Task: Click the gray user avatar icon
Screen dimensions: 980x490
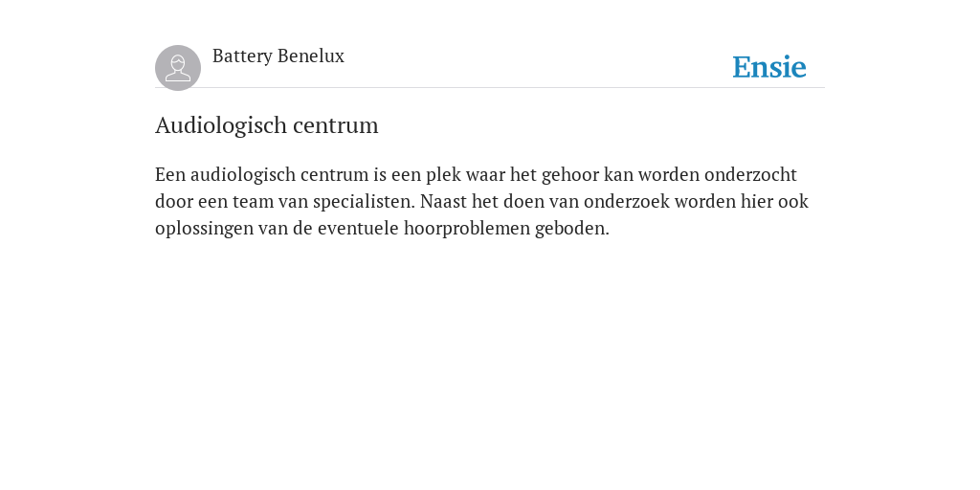Action: pyautogui.click(x=178, y=68)
